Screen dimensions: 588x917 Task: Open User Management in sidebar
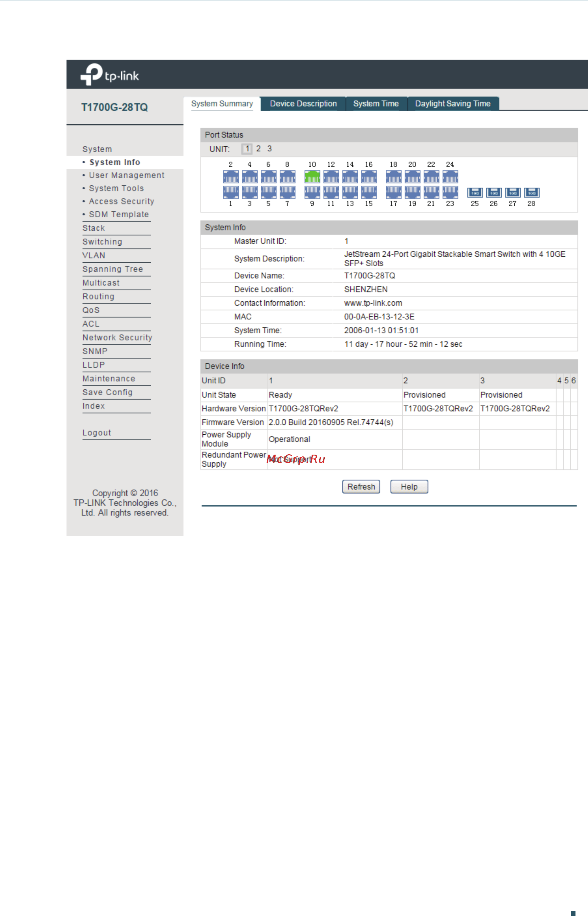click(126, 175)
